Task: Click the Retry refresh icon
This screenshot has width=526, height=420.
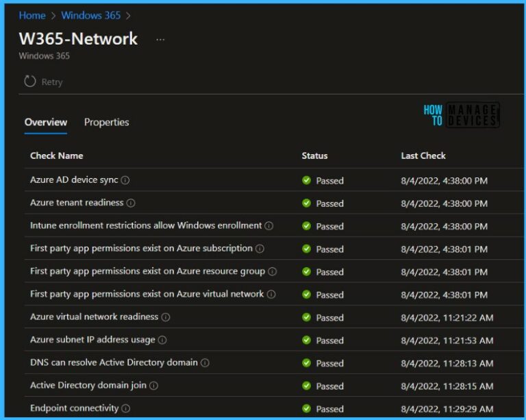Action: (x=30, y=81)
